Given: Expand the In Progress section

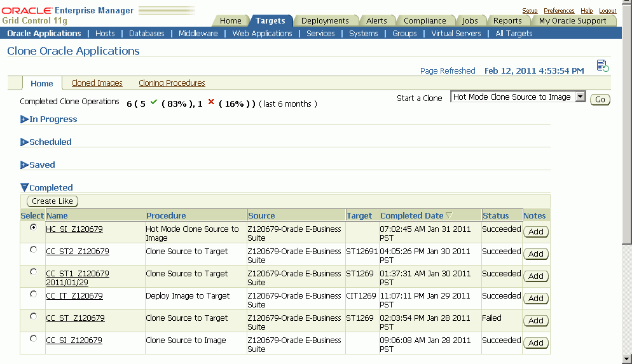Looking at the screenshot, I should click(25, 119).
